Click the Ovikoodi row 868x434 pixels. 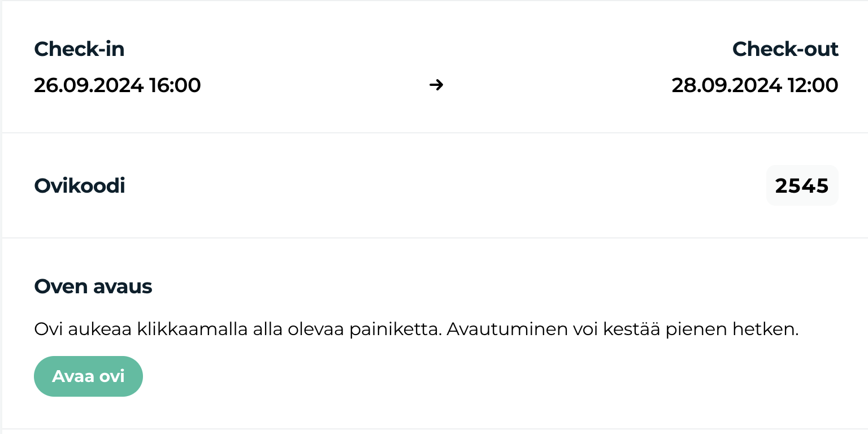(434, 185)
